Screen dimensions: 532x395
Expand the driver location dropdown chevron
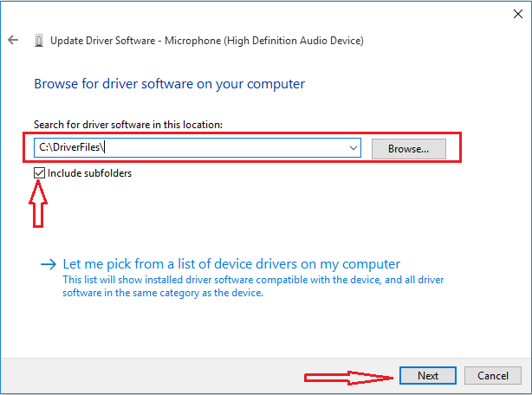(x=354, y=148)
